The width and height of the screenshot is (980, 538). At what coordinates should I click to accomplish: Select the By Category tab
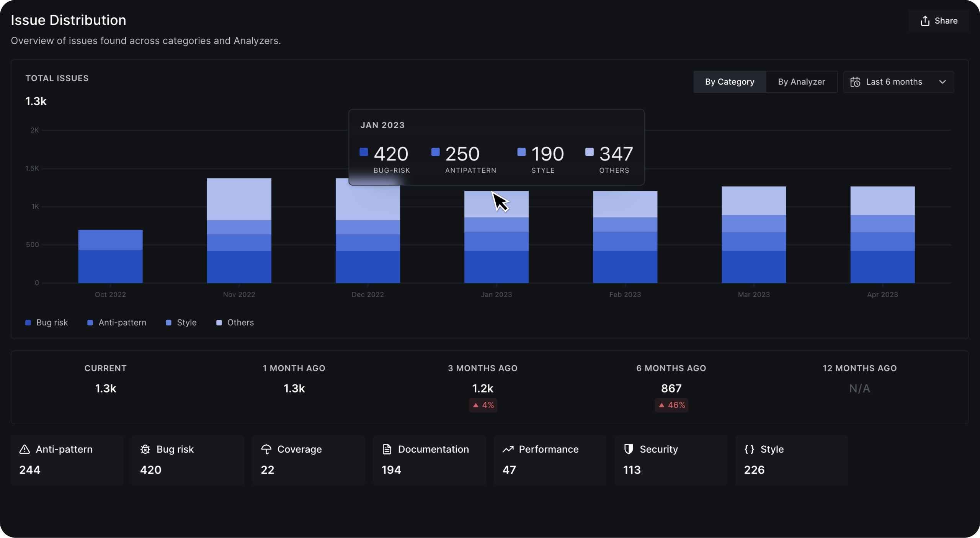click(x=730, y=82)
